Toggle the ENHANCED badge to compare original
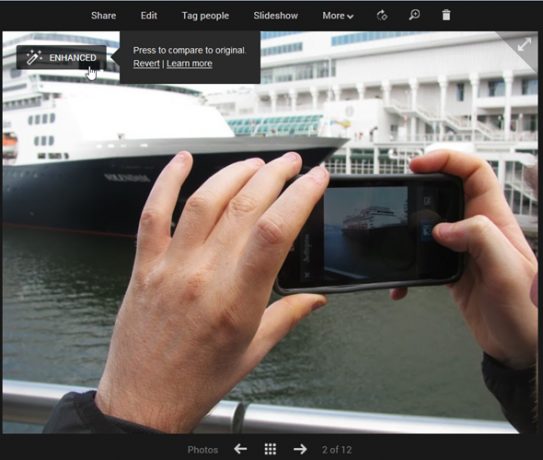Image resolution: width=543 pixels, height=460 pixels. coord(61,58)
